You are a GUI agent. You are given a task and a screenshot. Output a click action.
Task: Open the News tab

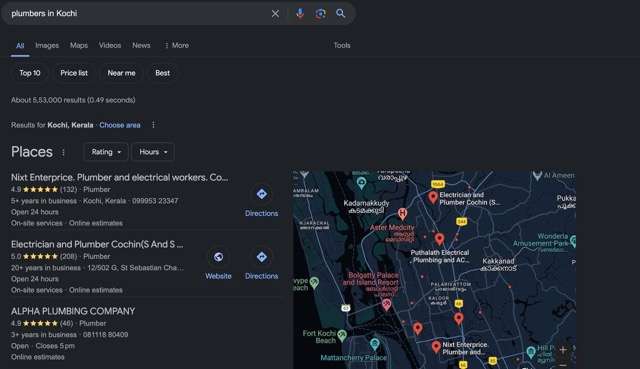[x=141, y=45]
